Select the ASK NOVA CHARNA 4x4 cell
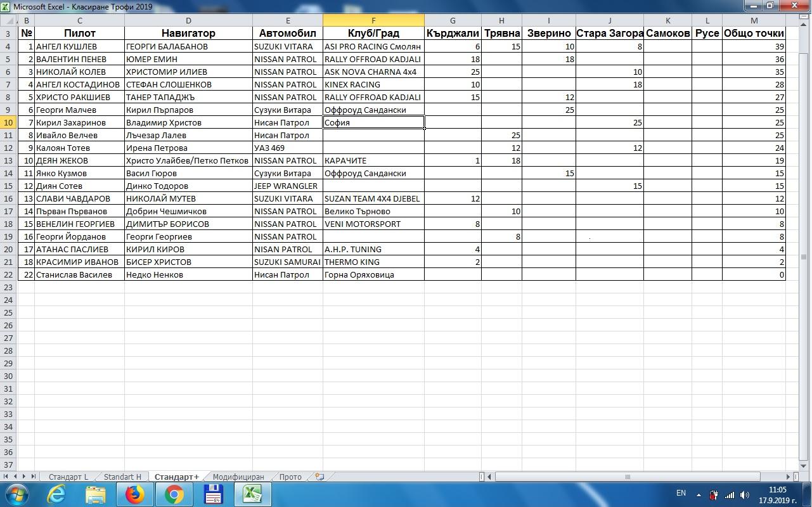The height and width of the screenshot is (507, 812). click(x=373, y=72)
